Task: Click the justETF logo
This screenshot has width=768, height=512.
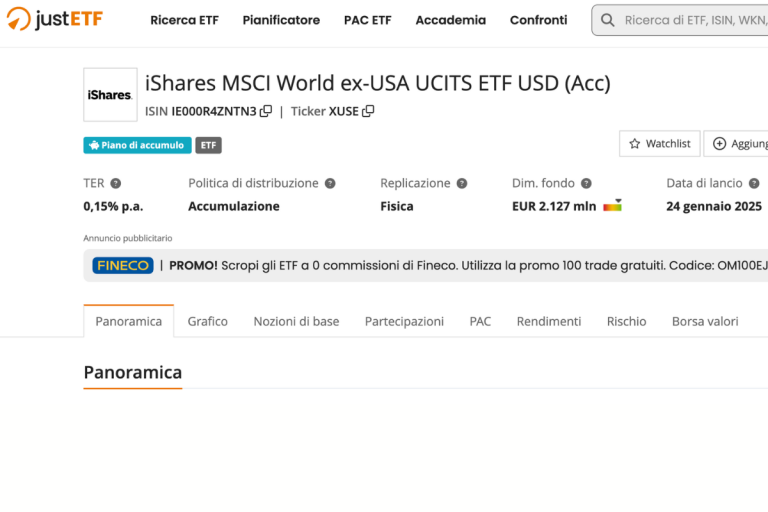Action: 54,19
